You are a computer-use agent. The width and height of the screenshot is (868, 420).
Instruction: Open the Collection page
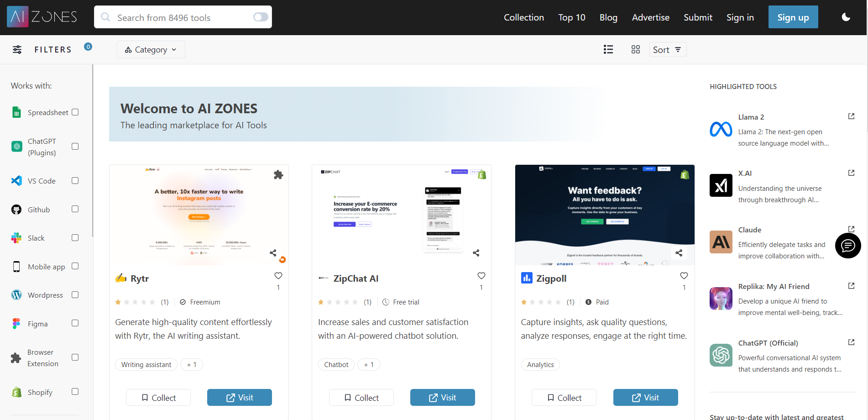[x=524, y=17]
